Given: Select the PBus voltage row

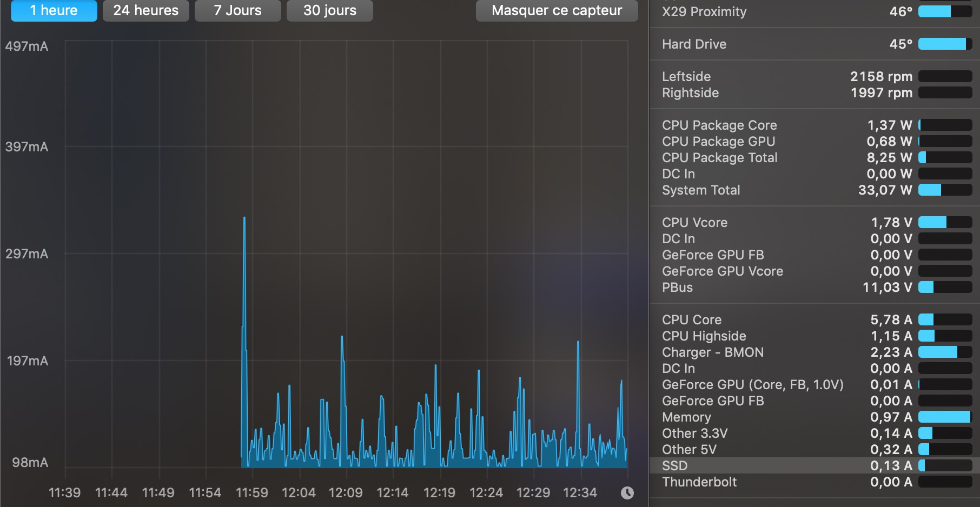Looking at the screenshot, I should [815, 287].
